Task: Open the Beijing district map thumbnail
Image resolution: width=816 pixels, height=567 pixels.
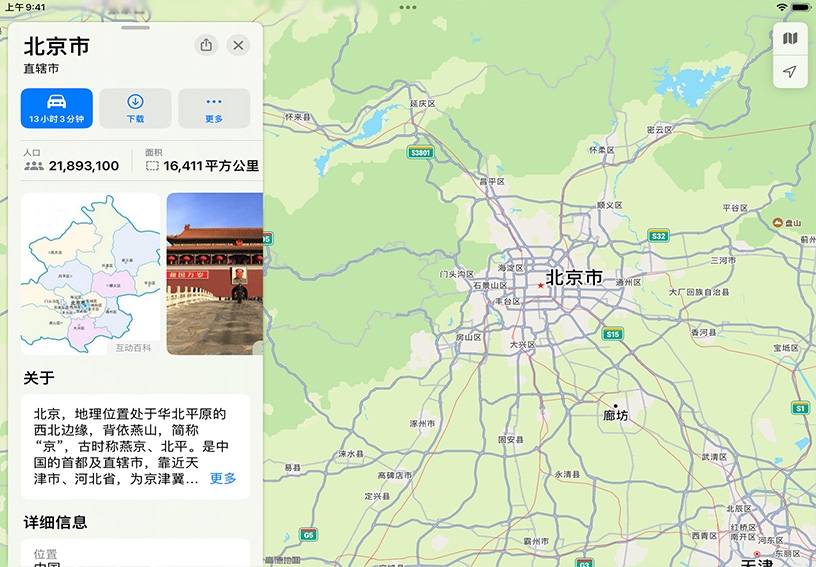Action: [x=90, y=273]
